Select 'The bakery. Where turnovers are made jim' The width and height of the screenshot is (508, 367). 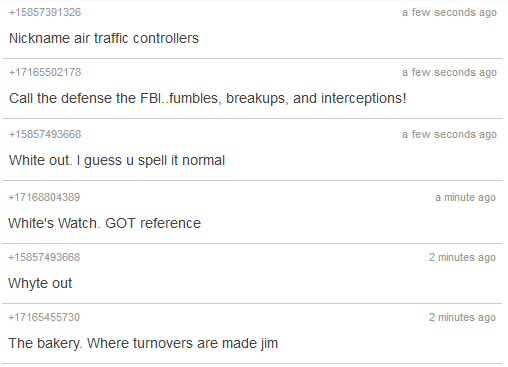143,343
